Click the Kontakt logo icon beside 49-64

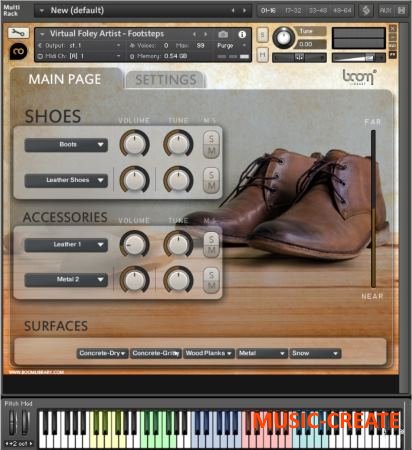[x=366, y=11]
